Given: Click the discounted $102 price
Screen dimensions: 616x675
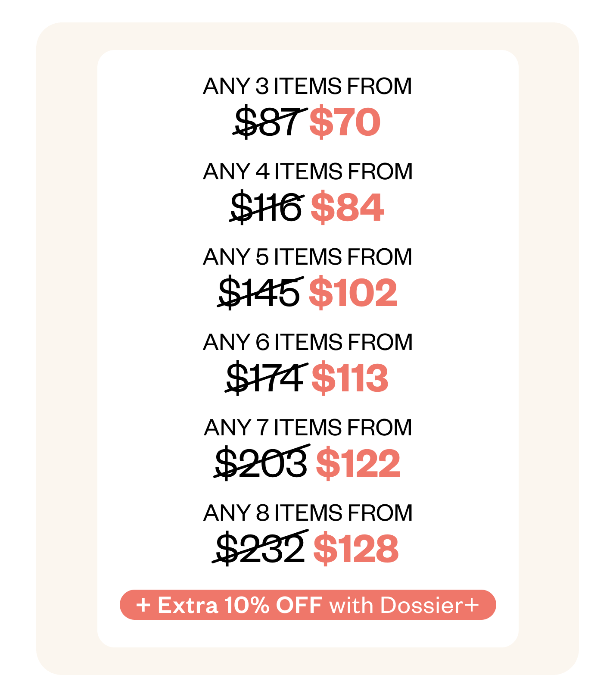Looking at the screenshot, I should (x=353, y=293).
